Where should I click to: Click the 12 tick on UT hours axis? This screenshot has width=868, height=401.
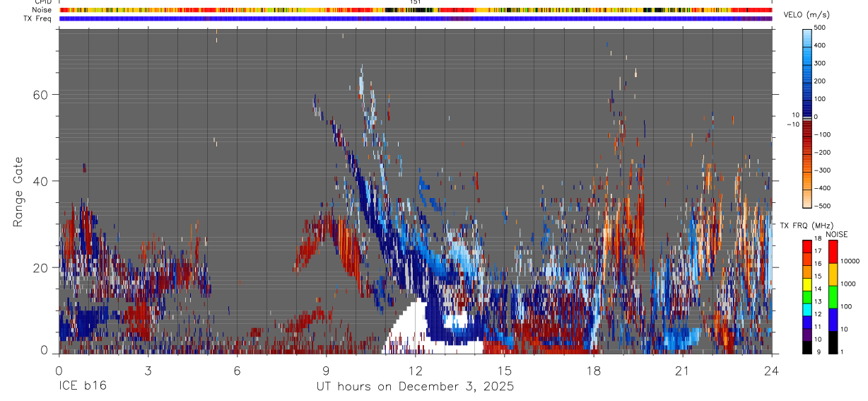(416, 370)
